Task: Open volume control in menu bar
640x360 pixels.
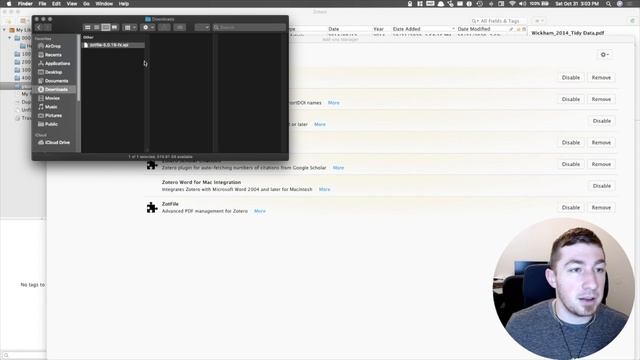Action: 522,4
